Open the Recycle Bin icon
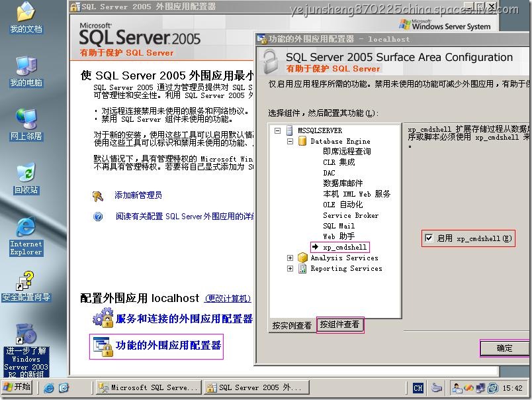 pos(26,178)
